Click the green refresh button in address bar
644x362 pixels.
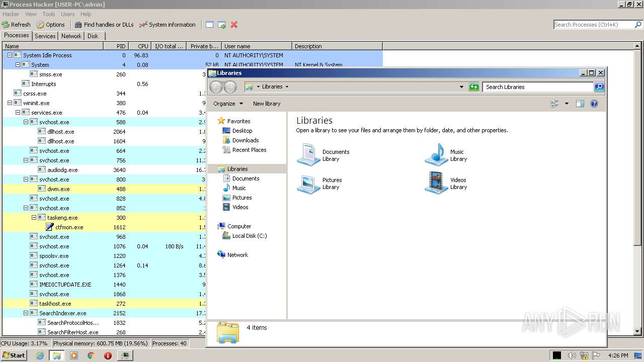474,87
